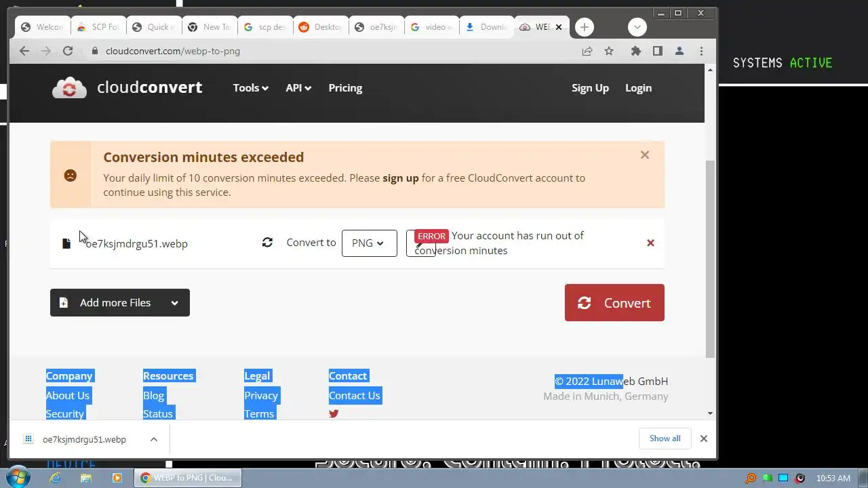Toggle the Chrome side panel icon

(657, 51)
